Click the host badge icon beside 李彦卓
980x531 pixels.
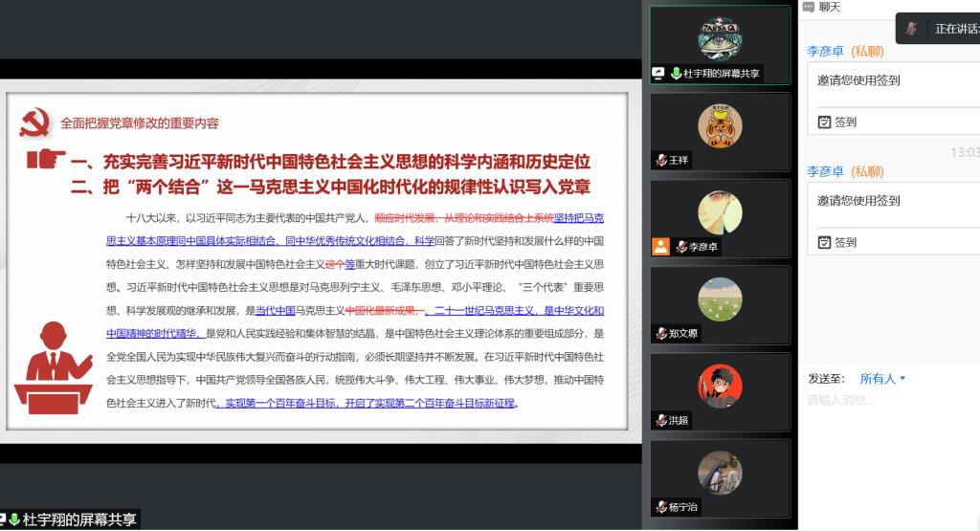(660, 247)
